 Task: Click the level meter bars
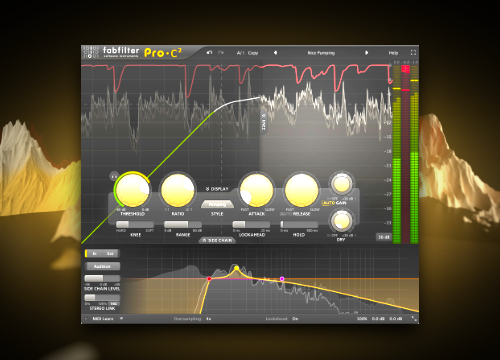click(406, 154)
